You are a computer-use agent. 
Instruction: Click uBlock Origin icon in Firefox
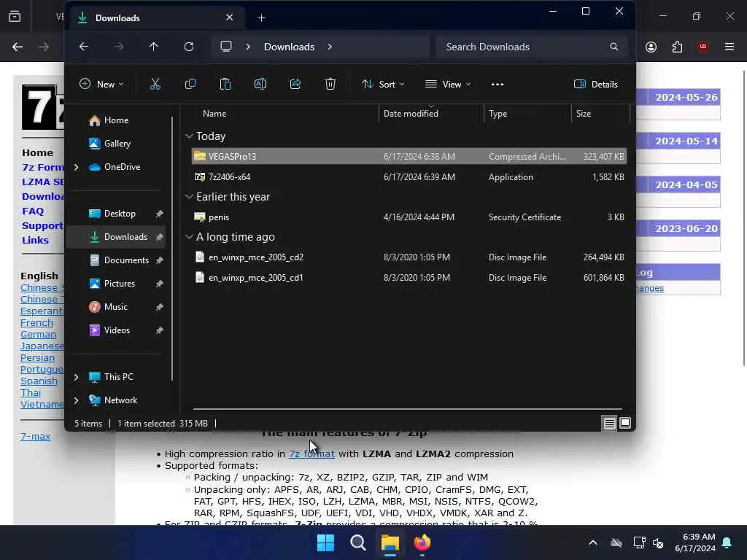pos(703,47)
